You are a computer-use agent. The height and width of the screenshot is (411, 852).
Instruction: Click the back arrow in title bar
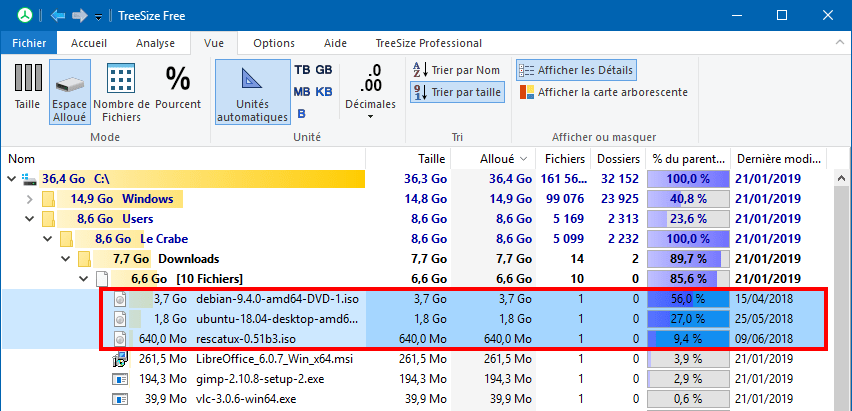pos(58,16)
